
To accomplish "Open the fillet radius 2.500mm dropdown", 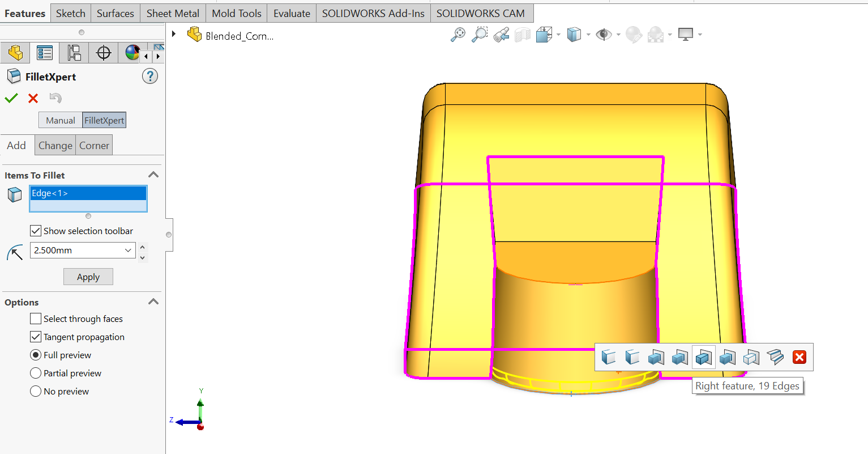I will pos(128,250).
